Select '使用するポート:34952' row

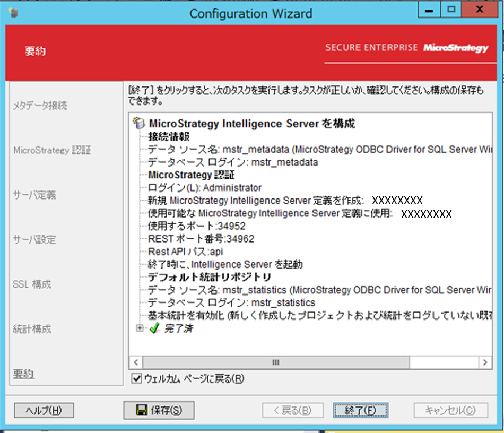coord(196,226)
